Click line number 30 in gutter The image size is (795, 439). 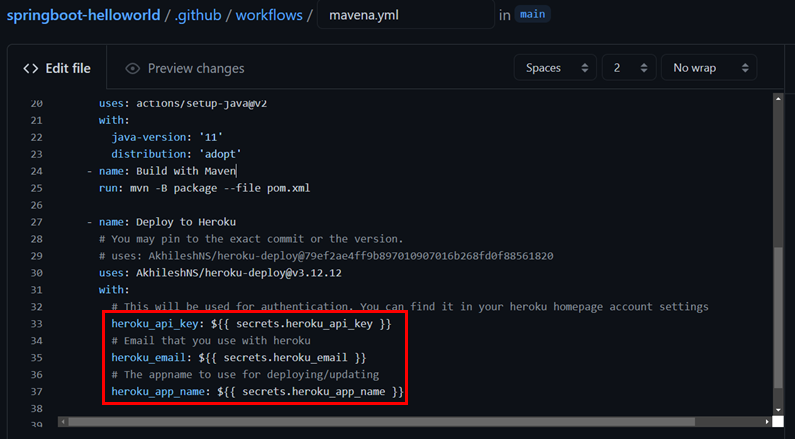point(36,273)
